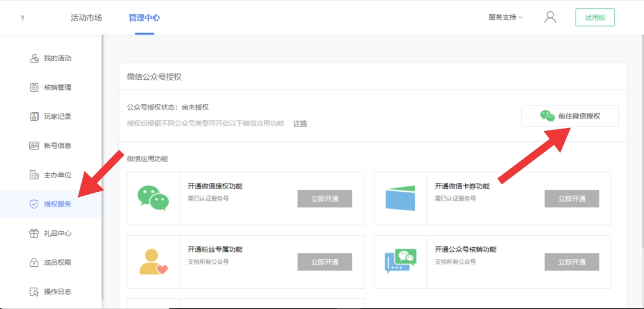Click the user profile avatar icon
The image size is (644, 309).
(x=550, y=17)
